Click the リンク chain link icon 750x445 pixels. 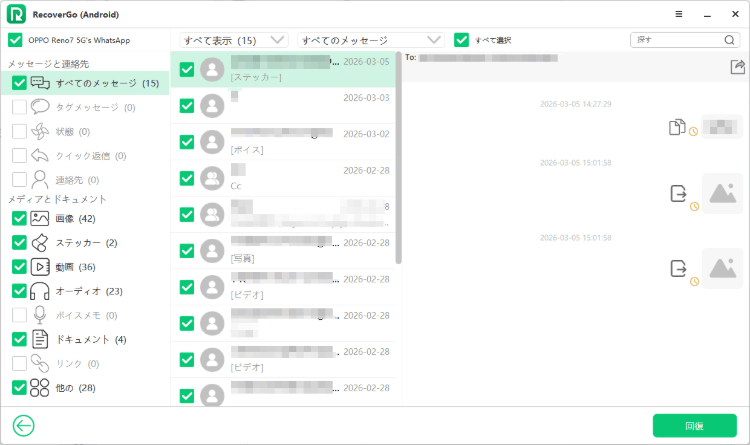point(40,364)
